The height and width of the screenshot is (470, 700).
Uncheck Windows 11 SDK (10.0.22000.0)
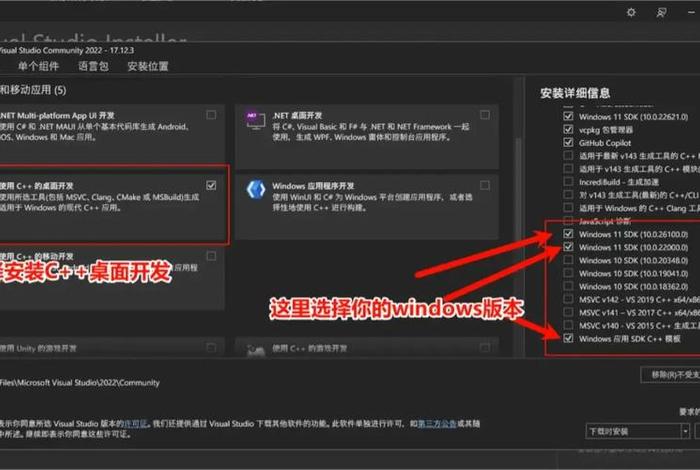(x=568, y=247)
